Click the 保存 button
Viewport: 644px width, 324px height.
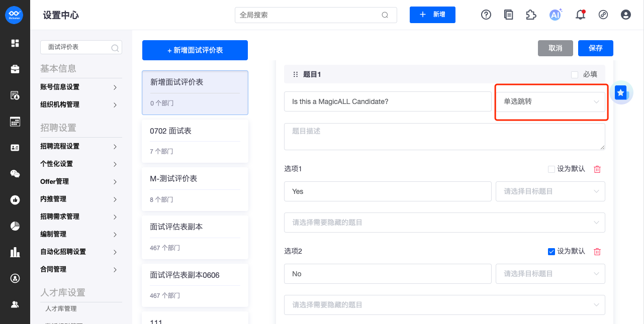click(x=596, y=48)
